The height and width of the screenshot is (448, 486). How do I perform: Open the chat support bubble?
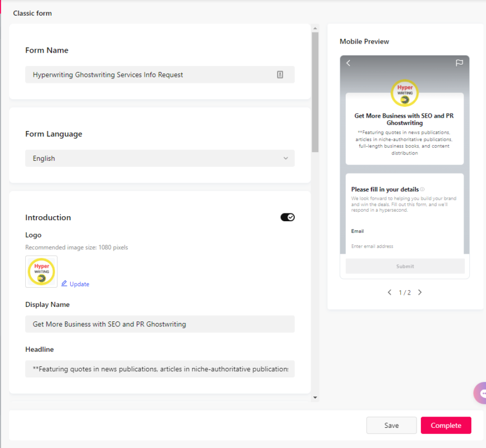pos(480,393)
